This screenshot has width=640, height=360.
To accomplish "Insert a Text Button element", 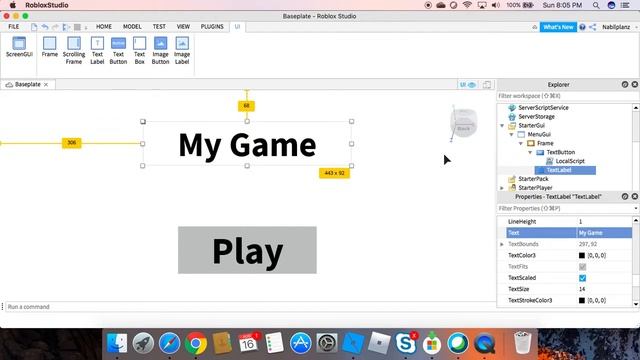I will click(118, 51).
